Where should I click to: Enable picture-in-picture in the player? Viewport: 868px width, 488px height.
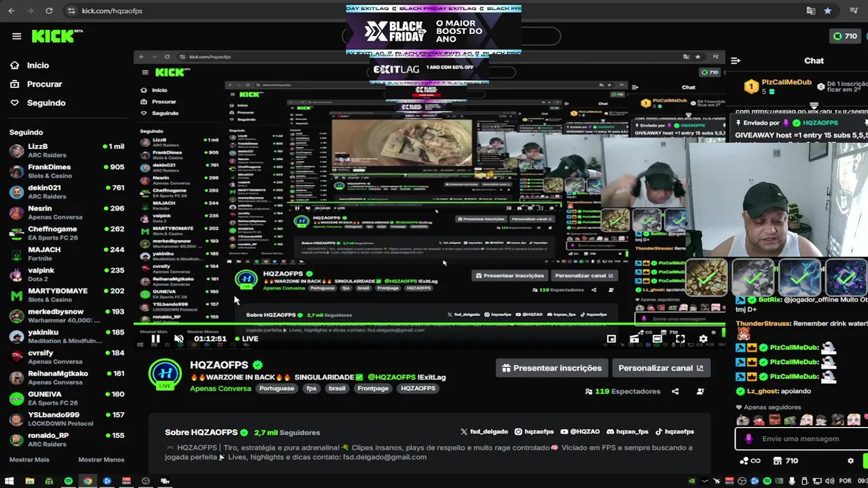tap(611, 339)
